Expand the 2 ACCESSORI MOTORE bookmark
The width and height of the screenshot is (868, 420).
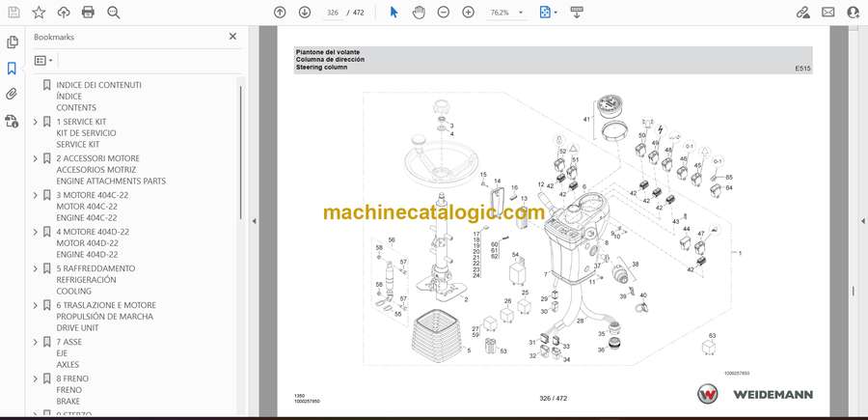36,158
